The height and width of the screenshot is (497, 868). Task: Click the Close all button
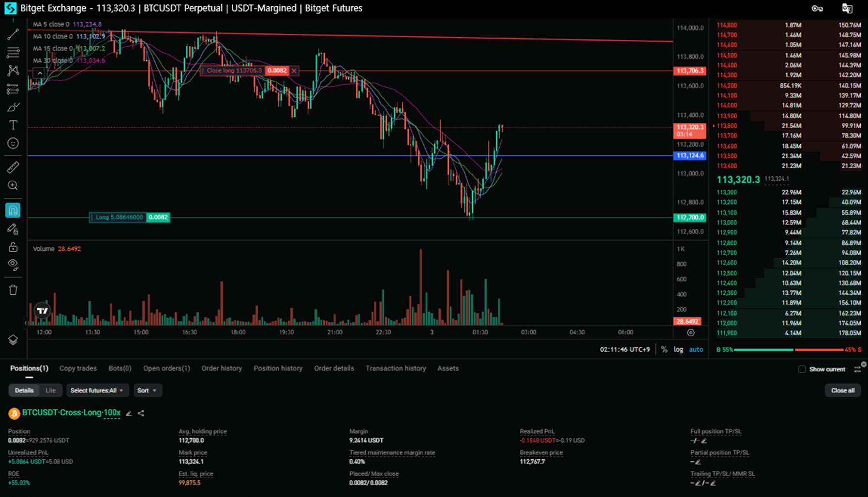click(x=843, y=391)
